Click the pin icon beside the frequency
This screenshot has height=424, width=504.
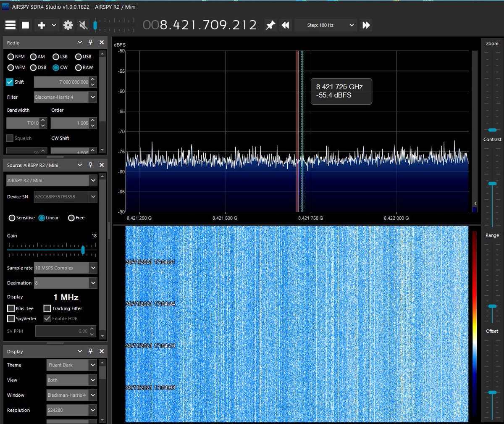tap(270, 25)
